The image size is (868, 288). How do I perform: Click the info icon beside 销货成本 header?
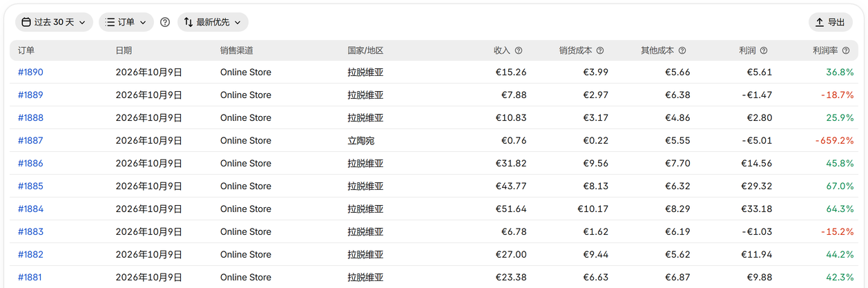point(600,50)
